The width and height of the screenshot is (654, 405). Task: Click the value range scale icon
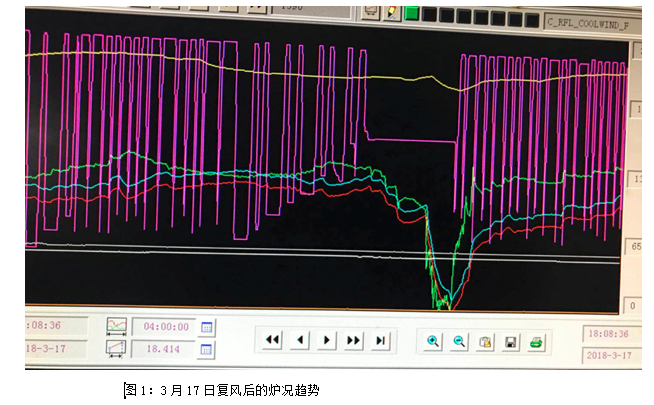[117, 348]
